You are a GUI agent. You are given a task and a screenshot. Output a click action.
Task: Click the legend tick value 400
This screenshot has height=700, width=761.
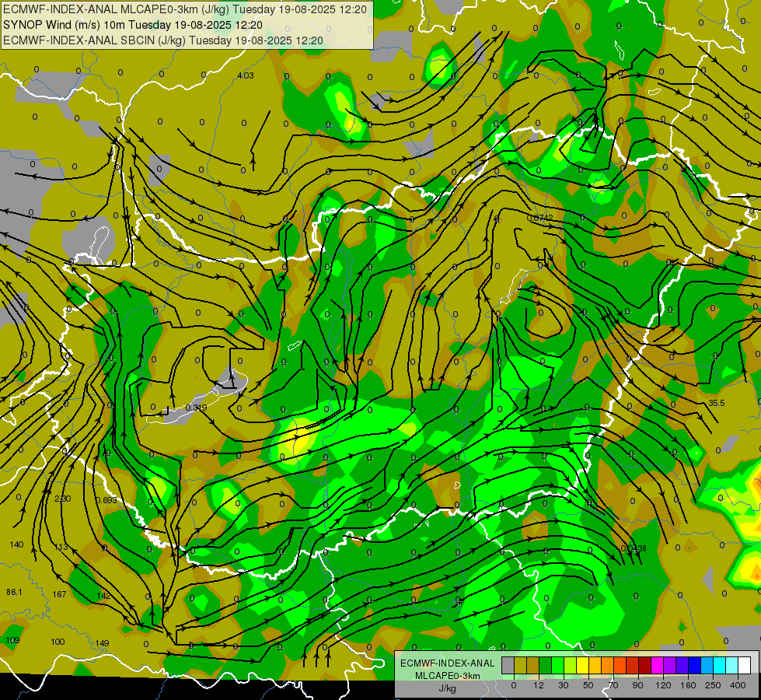[x=738, y=685]
